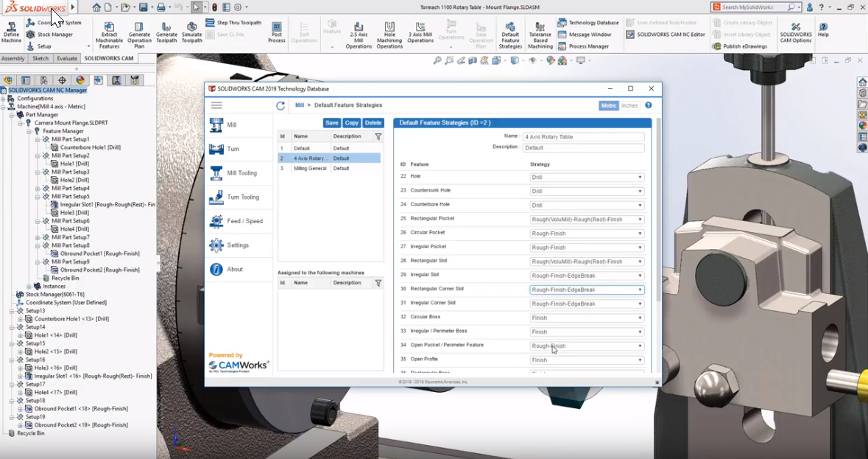Image resolution: width=868 pixels, height=459 pixels.
Task: Open Circular Pocket strategy dropdown
Action: tap(587, 233)
